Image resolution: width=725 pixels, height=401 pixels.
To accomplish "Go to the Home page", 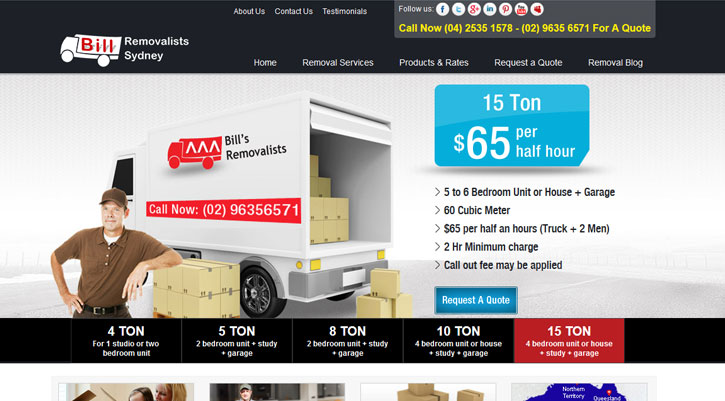I will point(265,62).
